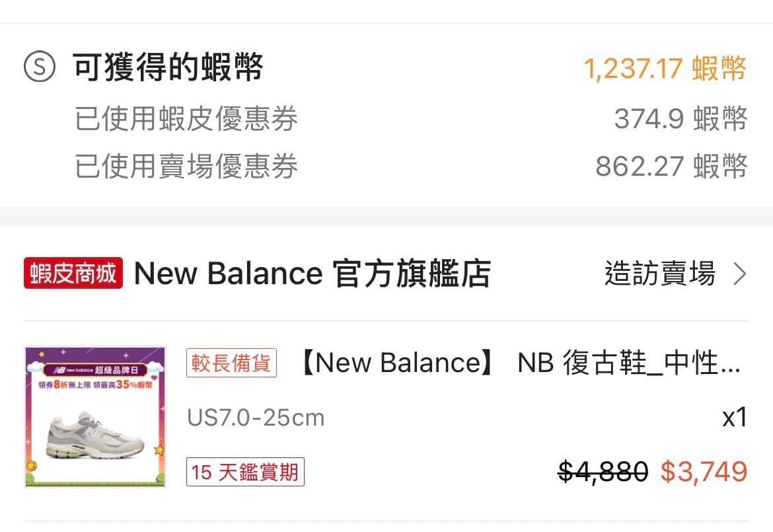
Task: Select the 可獲得的蝦幣 section header
Action: click(167, 66)
